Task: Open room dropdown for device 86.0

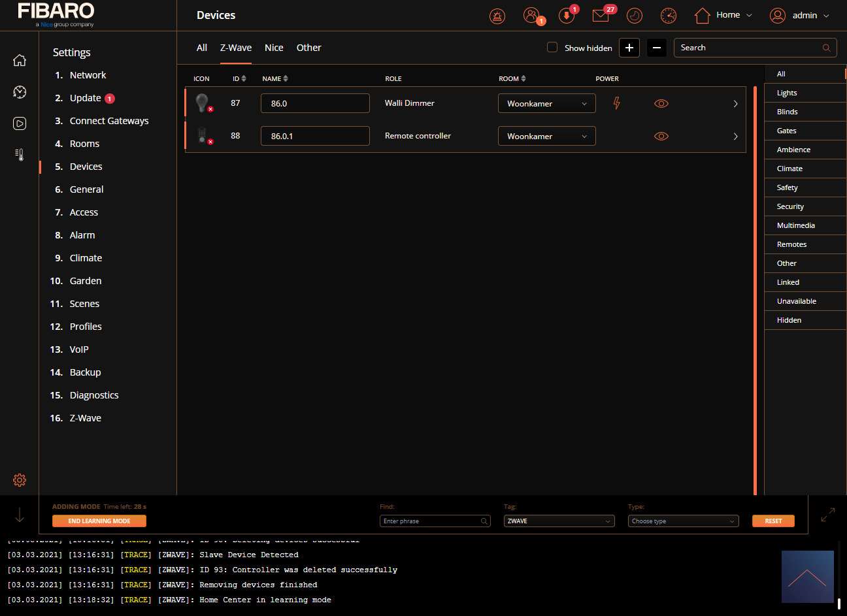Action: tap(546, 104)
